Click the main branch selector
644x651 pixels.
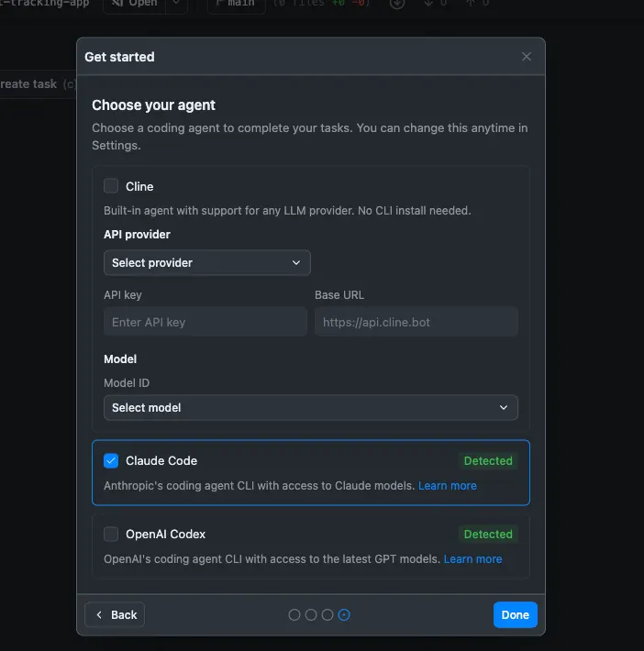tap(237, 4)
